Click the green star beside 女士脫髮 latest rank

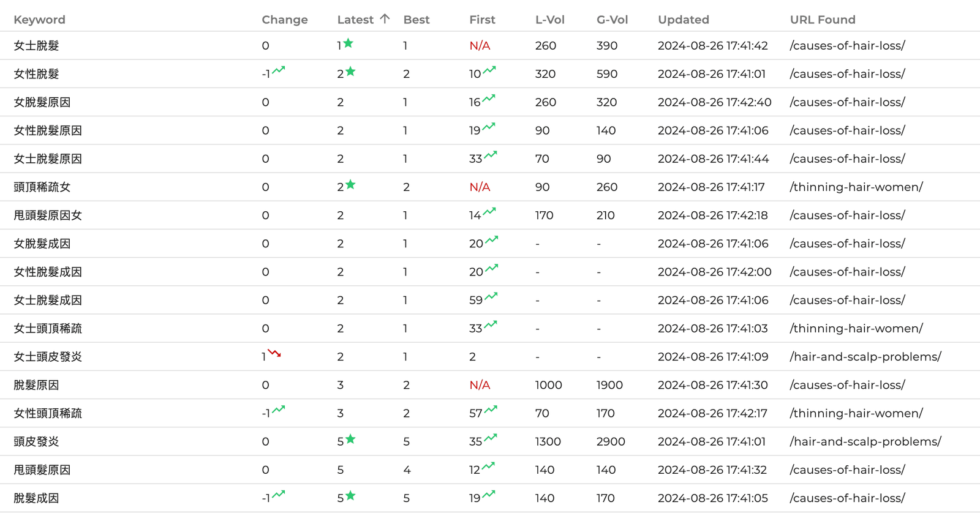pos(349,43)
